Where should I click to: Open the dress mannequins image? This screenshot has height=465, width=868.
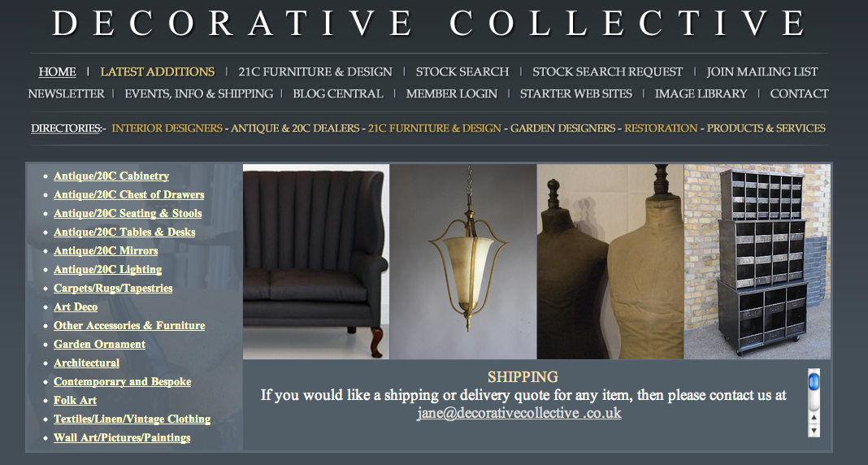(610, 261)
